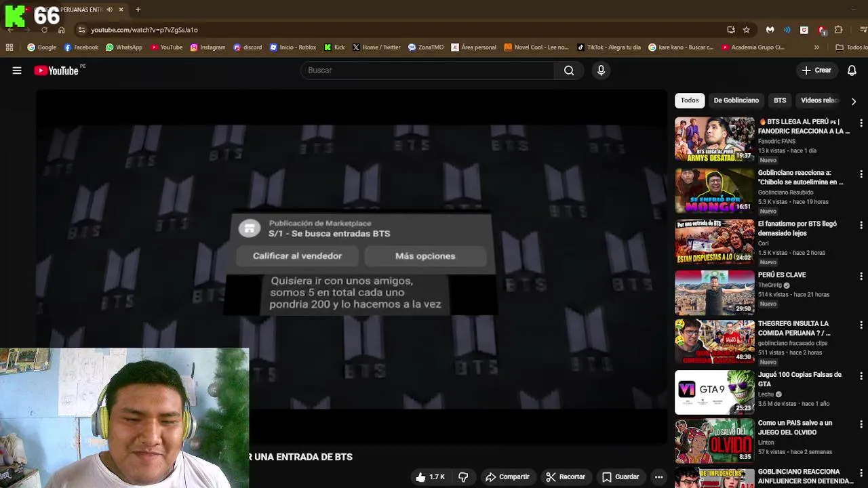Open the Facebook bookmark
The width and height of the screenshot is (868, 488).
point(81,47)
